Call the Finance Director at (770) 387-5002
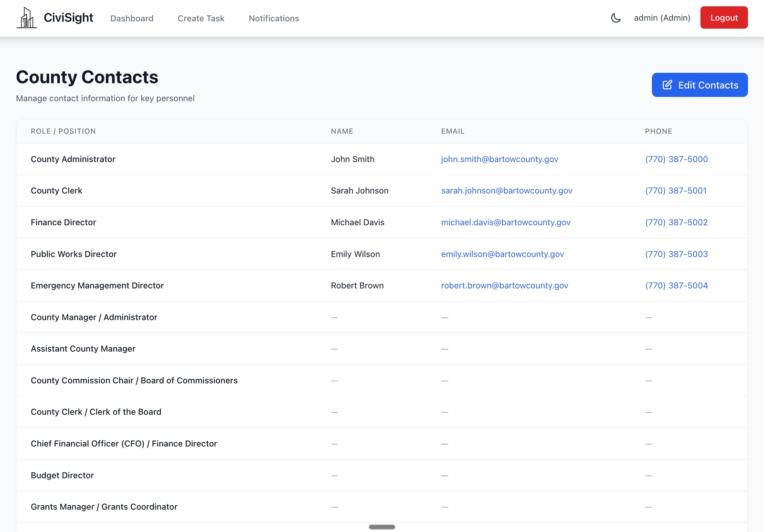 pyautogui.click(x=676, y=222)
